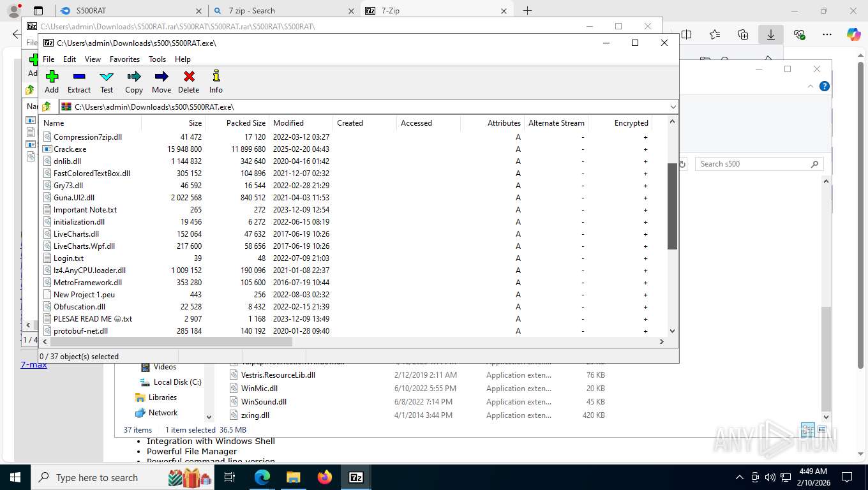868x490 pixels.
Task: Sort by Encrypted column header
Action: click(x=620, y=123)
